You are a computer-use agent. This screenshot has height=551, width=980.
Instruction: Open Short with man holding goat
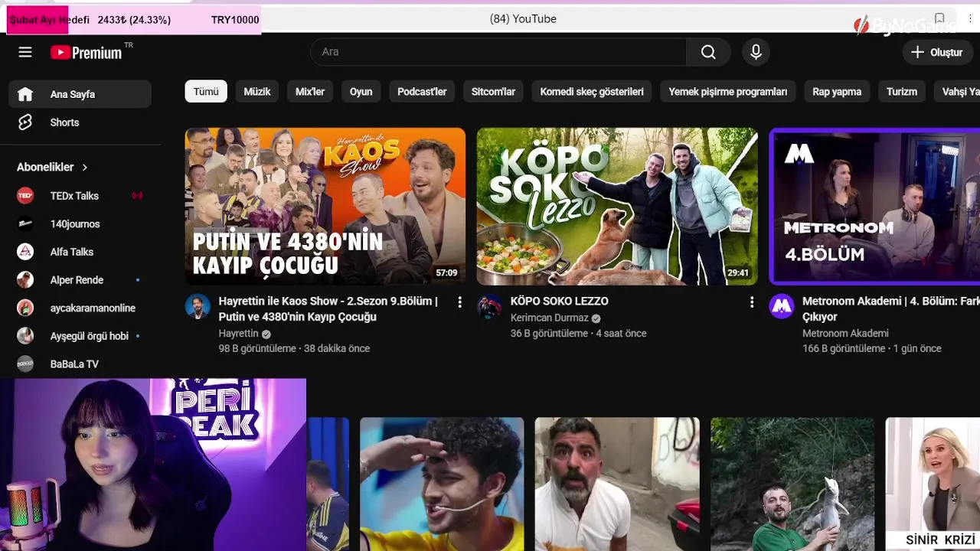click(x=792, y=484)
